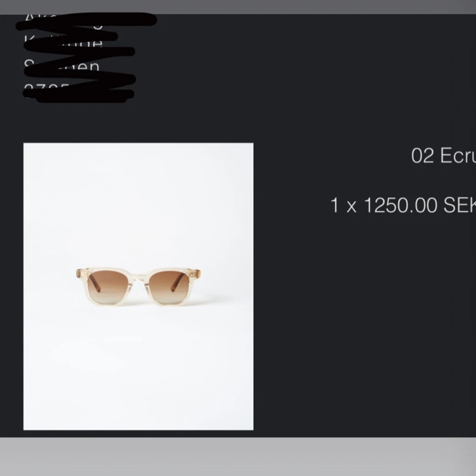Click the '02' number in the product name

pyautogui.click(x=422, y=155)
